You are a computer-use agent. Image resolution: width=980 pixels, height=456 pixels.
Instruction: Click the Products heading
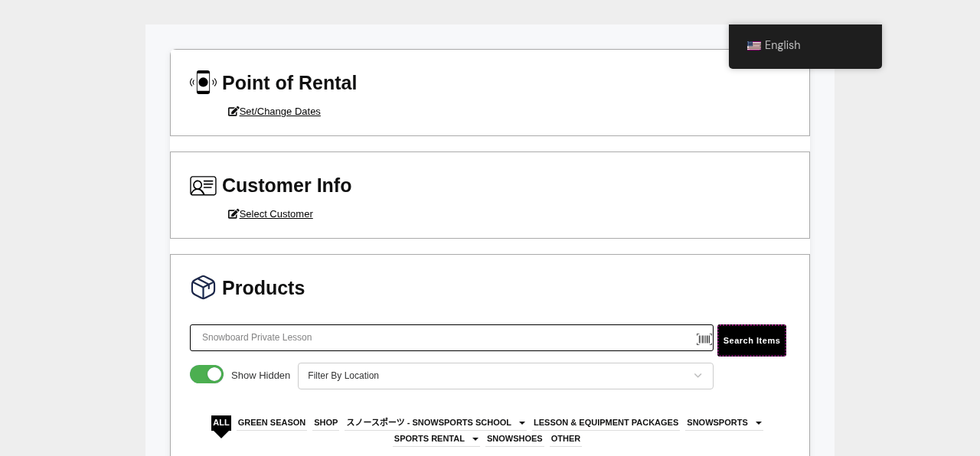click(263, 288)
